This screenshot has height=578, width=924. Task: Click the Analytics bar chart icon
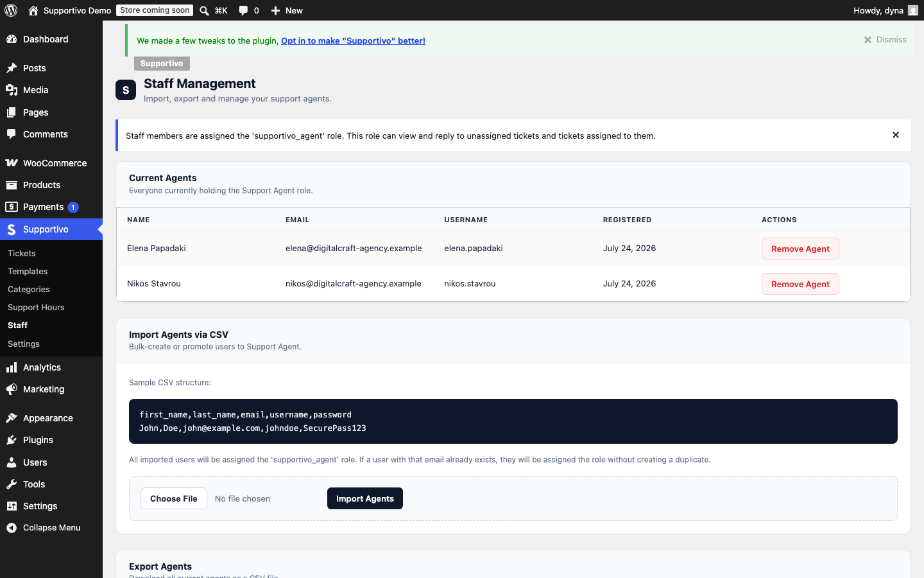[12, 367]
